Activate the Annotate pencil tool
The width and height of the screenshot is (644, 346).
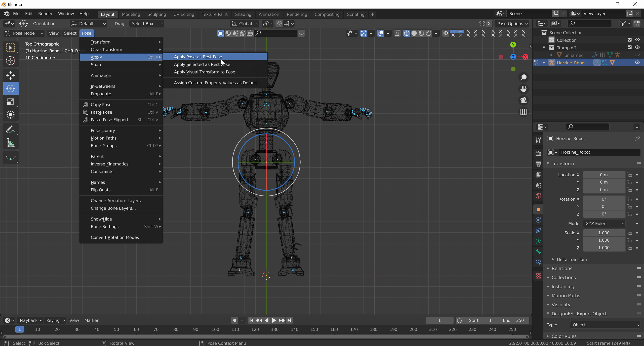click(11, 130)
